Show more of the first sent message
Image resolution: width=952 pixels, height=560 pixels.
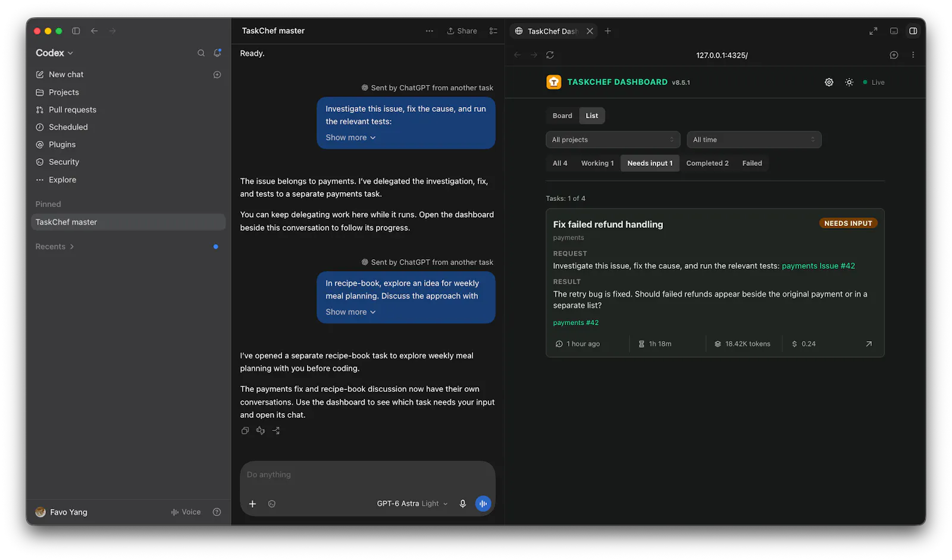click(x=350, y=138)
